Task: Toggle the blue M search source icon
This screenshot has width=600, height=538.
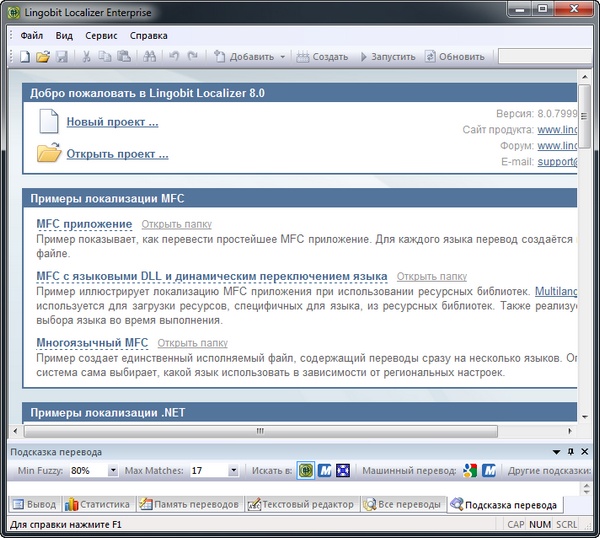Action: click(325, 471)
